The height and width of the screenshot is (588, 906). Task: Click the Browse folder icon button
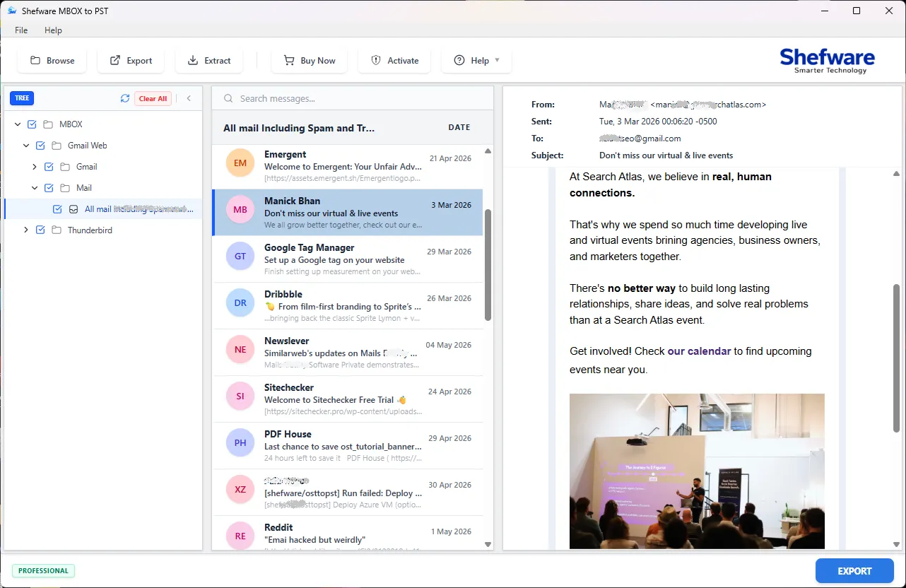click(52, 61)
